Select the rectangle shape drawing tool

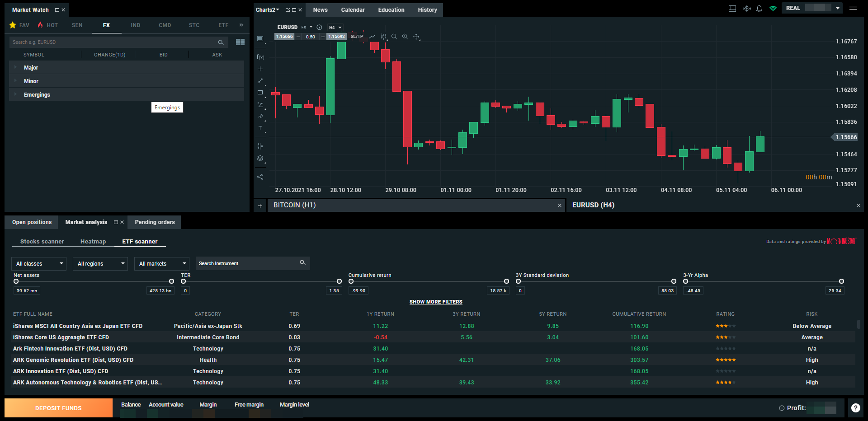260,93
